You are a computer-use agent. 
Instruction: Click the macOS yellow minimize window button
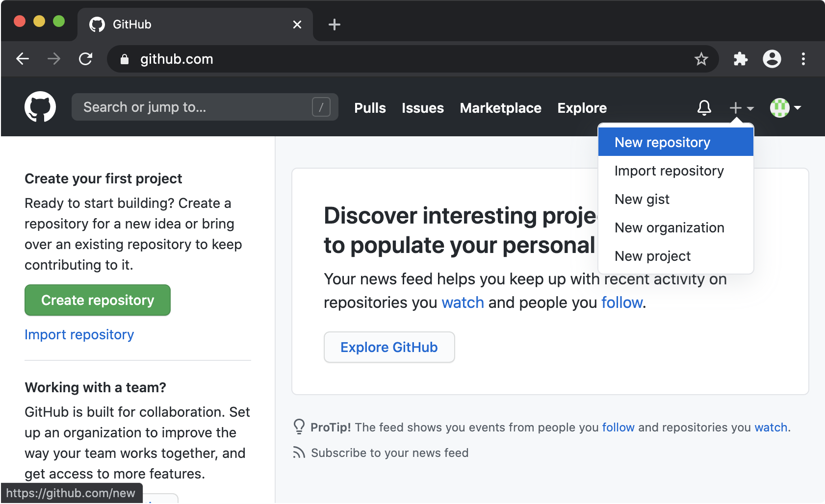point(39,21)
